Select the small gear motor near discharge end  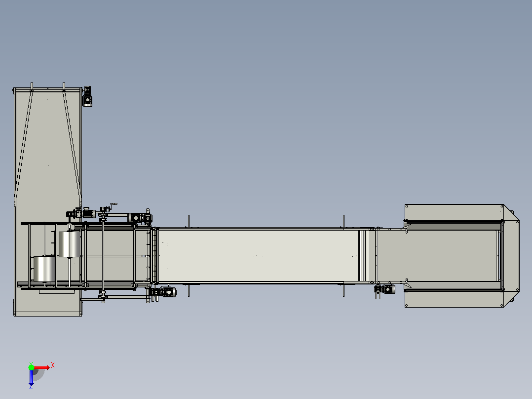point(385,289)
